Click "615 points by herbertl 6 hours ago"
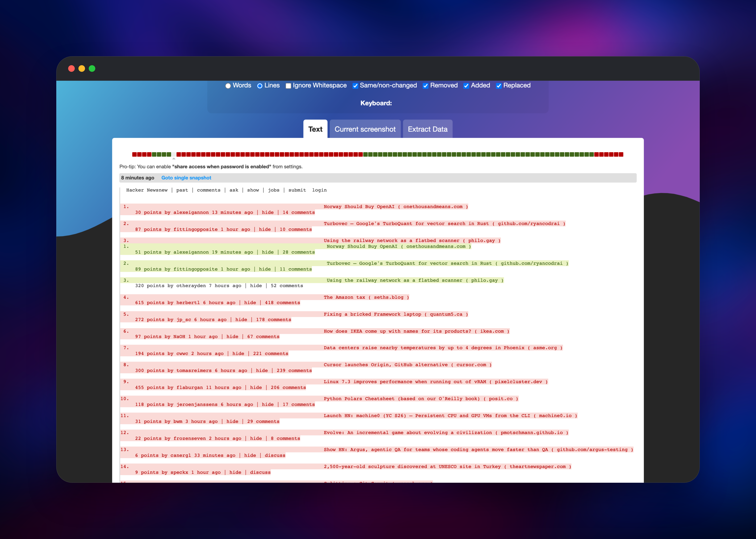This screenshot has width=756, height=539. [185, 303]
